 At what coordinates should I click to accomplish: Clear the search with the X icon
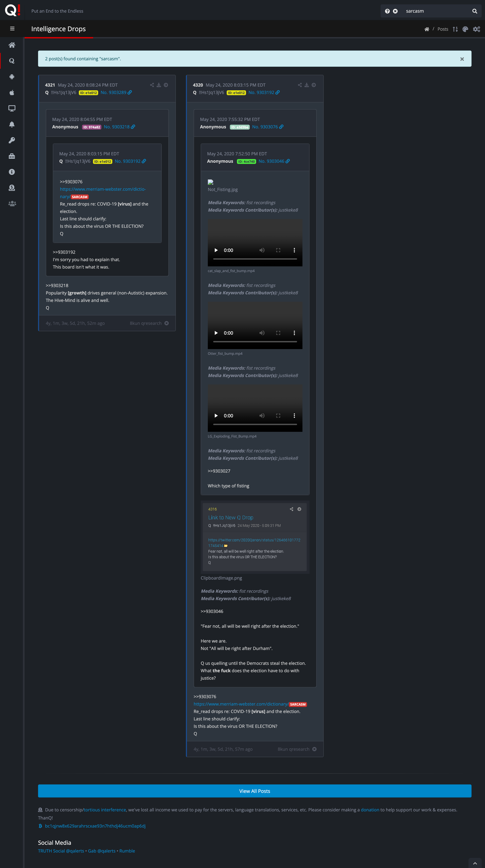pyautogui.click(x=395, y=11)
